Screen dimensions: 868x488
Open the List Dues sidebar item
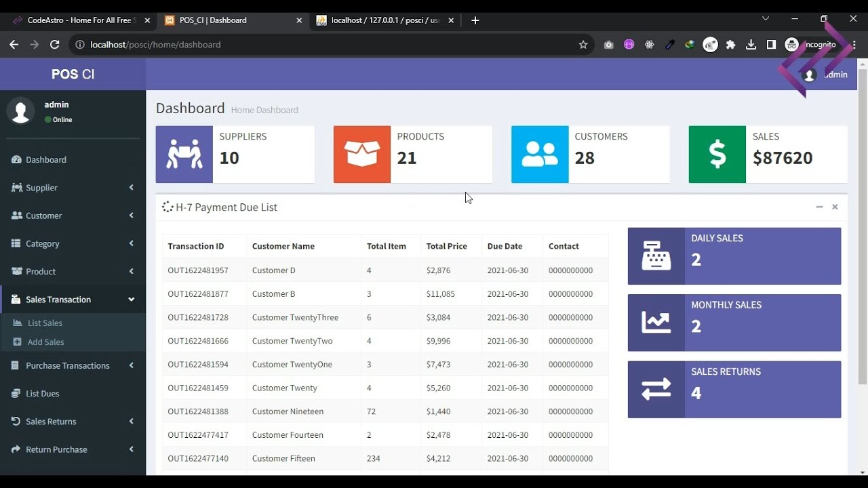click(73, 394)
